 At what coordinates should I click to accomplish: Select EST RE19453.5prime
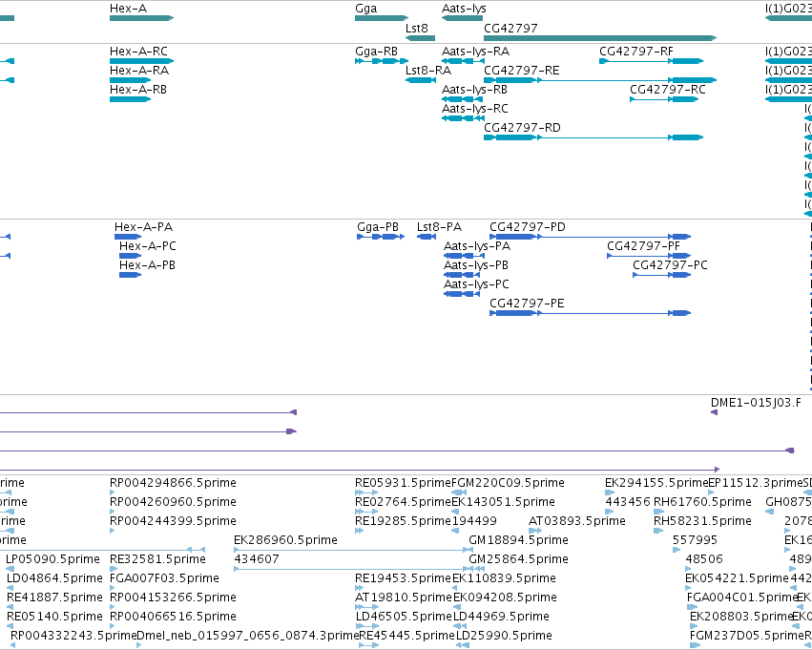pyautogui.click(x=360, y=588)
